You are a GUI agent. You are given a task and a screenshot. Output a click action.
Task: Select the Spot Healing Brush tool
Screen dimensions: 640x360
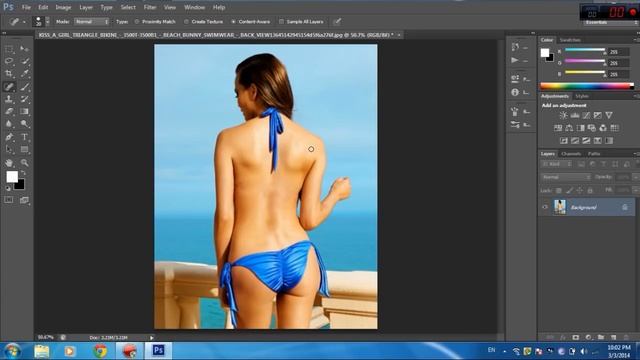(9, 87)
